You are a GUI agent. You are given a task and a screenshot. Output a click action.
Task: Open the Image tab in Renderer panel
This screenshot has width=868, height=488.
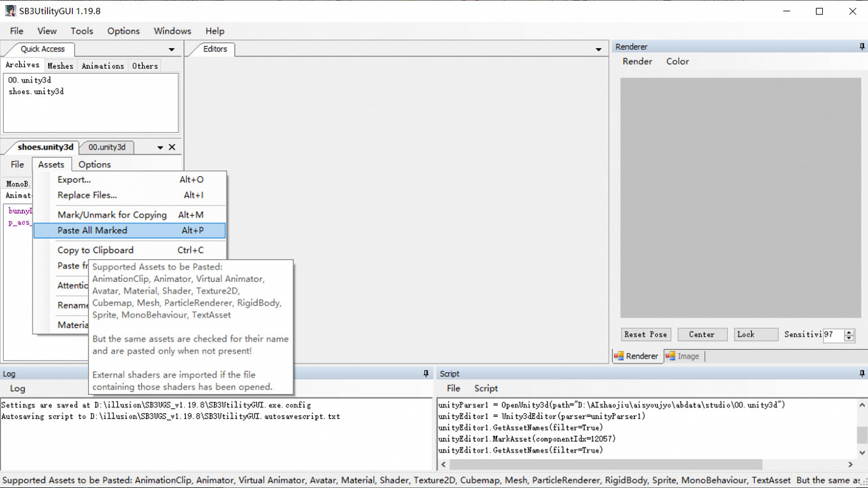[x=683, y=356]
